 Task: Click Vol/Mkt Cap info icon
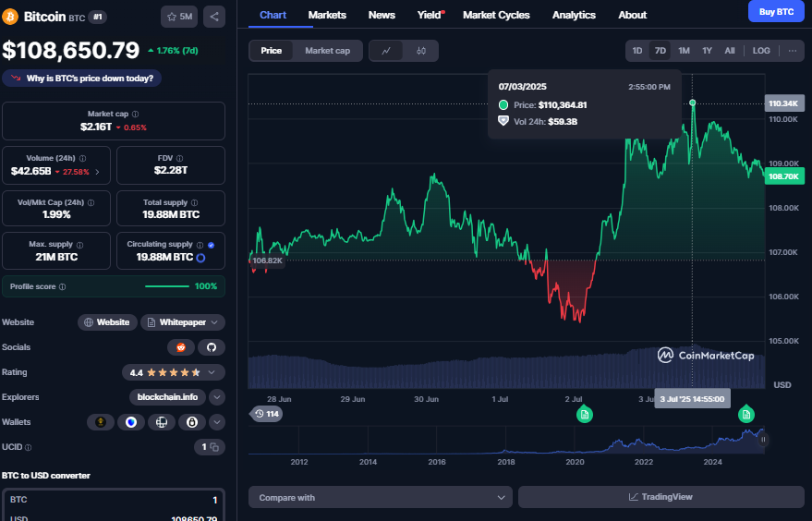point(91,203)
